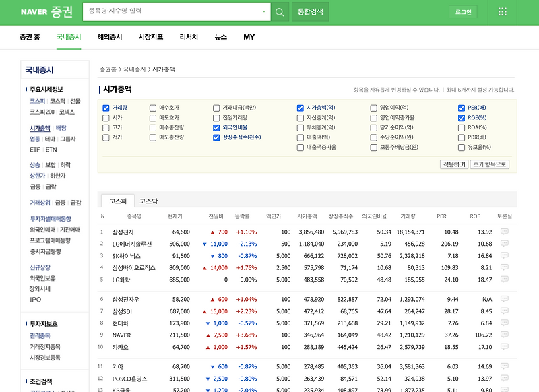Open the 배당 sidebar link
Viewport: 539px width, 392px height.
tap(61, 128)
